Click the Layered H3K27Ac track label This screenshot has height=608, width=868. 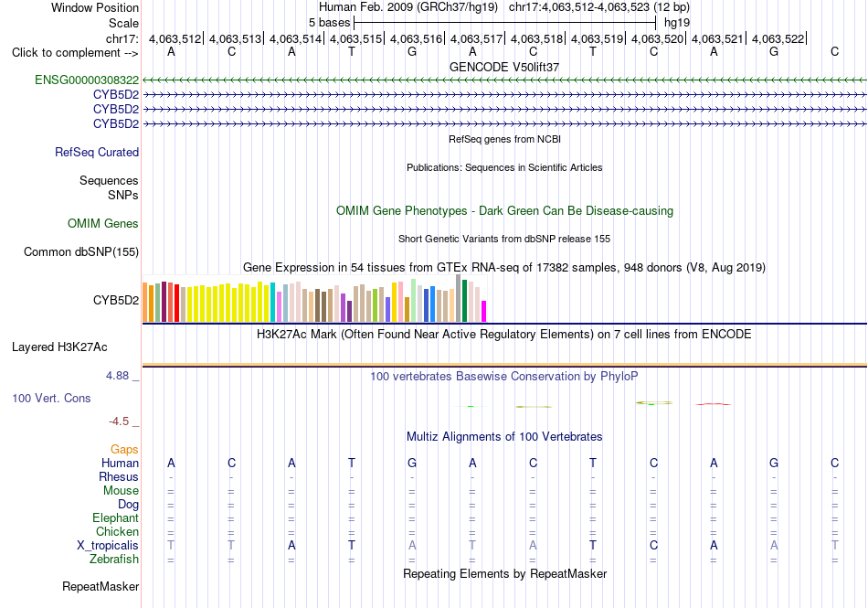[59, 347]
